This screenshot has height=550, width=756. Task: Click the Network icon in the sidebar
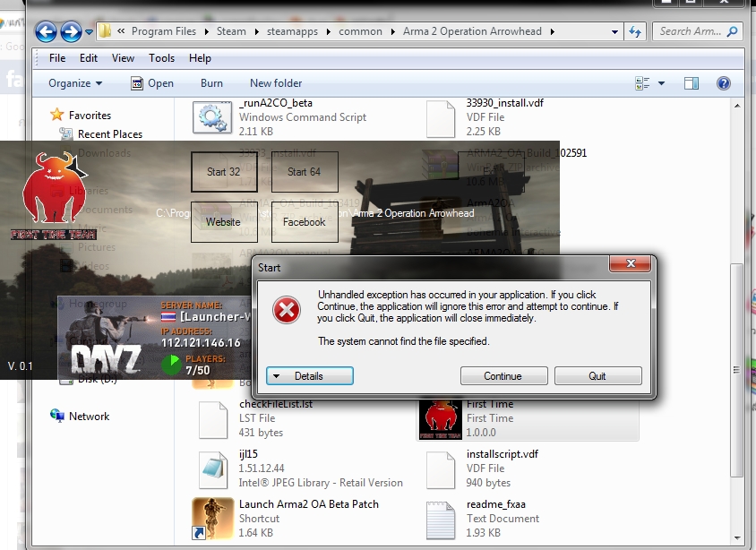coord(57,416)
